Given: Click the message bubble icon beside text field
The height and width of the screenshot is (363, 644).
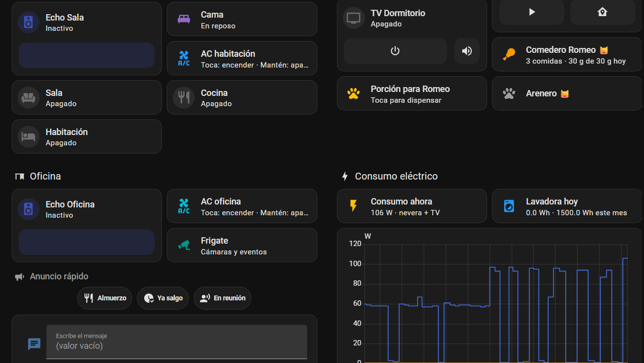Looking at the screenshot, I should tap(34, 344).
